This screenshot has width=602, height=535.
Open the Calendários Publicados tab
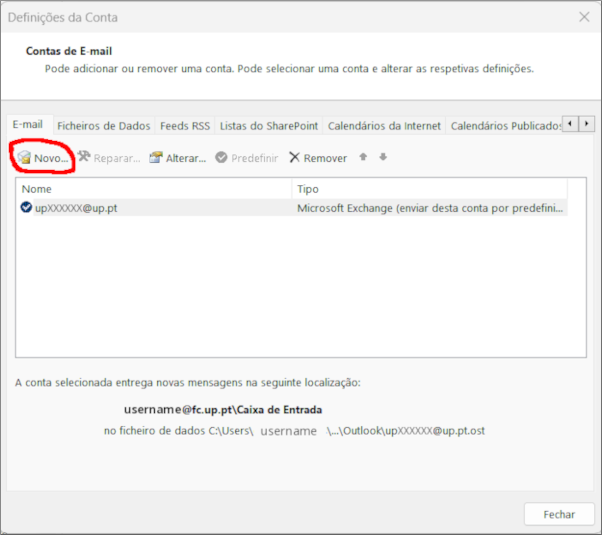tap(504, 126)
